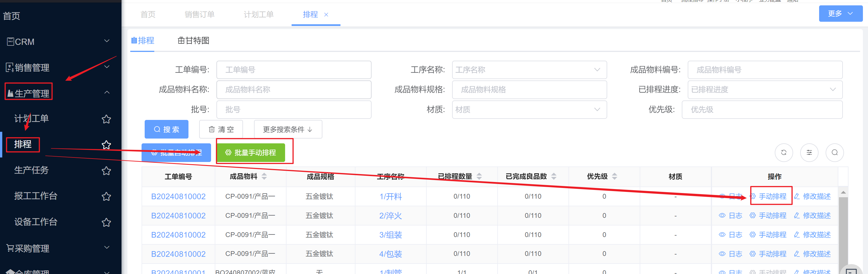Switch to the 计划工单 tab
Image resolution: width=868 pixels, height=274 pixels.
pos(259,14)
